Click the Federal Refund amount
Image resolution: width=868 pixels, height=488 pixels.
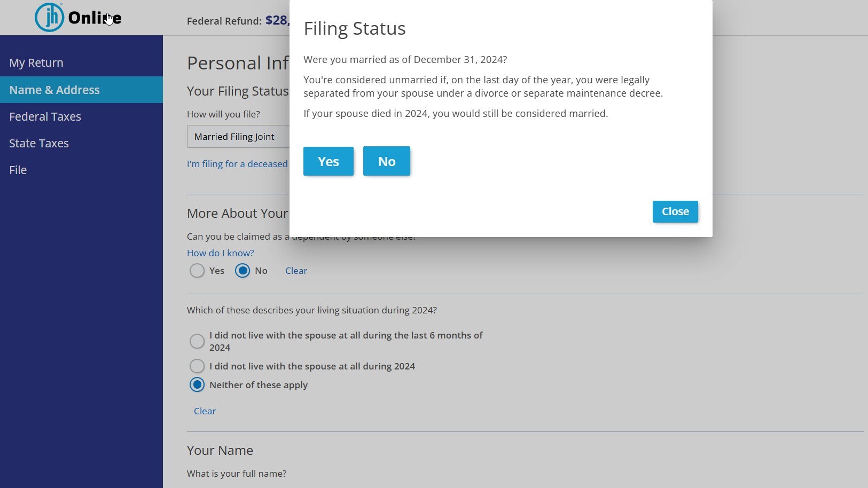pyautogui.click(x=278, y=21)
